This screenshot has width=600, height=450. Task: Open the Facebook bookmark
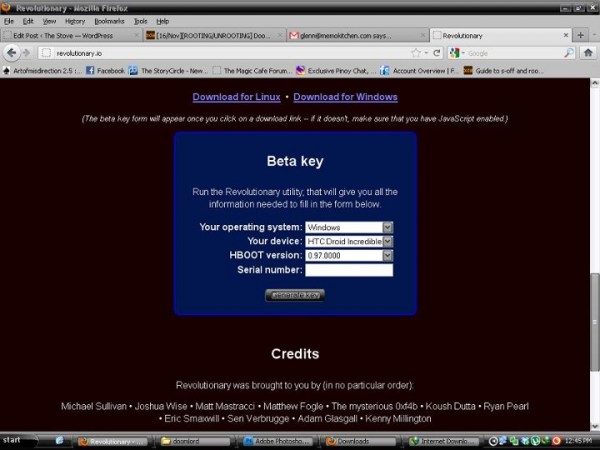[105, 71]
